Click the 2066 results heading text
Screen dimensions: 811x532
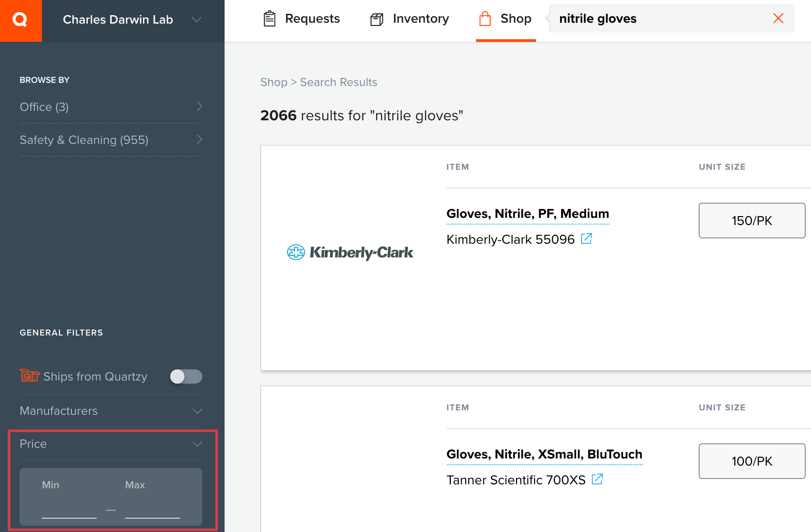click(x=361, y=116)
